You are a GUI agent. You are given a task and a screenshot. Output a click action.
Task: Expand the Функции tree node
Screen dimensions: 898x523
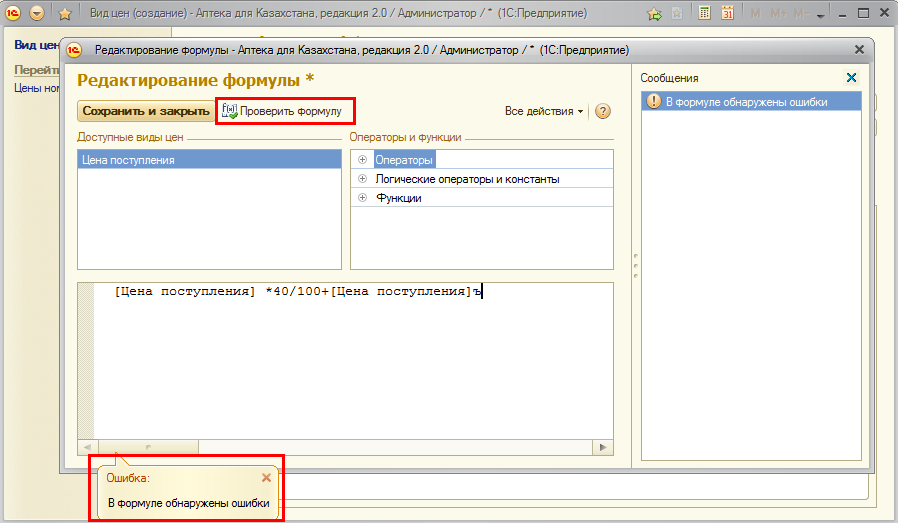click(362, 198)
